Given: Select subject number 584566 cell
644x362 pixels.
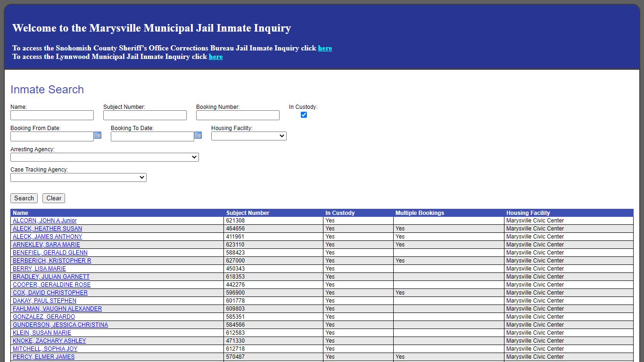Looking at the screenshot, I should 274,325.
